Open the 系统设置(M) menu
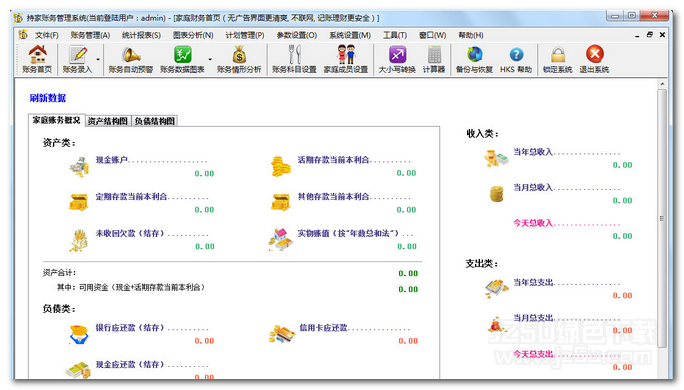Viewport: 684px width, 390px height. click(350, 35)
